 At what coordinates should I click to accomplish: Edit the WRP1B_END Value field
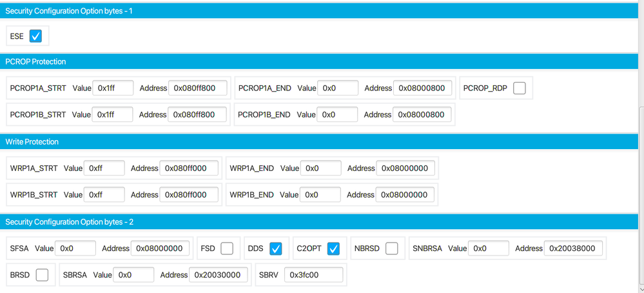pos(320,195)
